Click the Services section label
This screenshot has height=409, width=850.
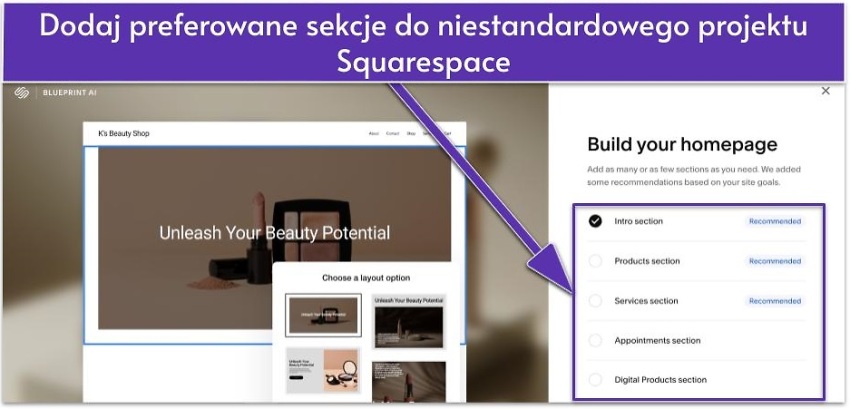point(646,301)
